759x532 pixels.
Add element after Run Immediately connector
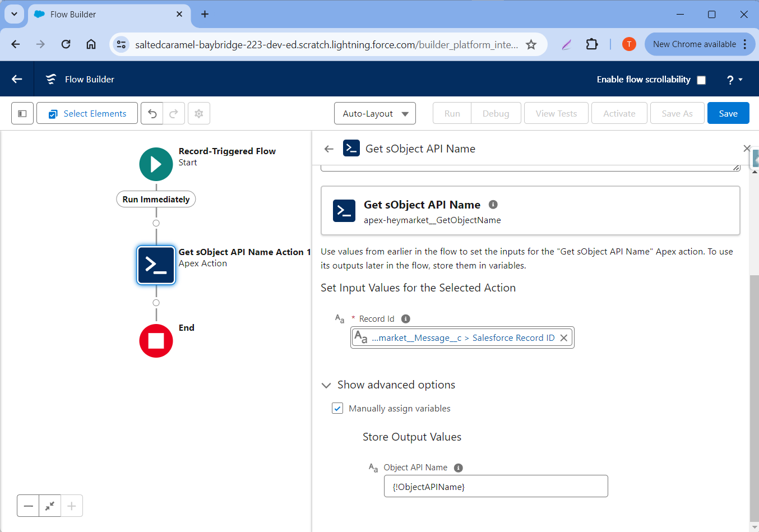click(156, 223)
